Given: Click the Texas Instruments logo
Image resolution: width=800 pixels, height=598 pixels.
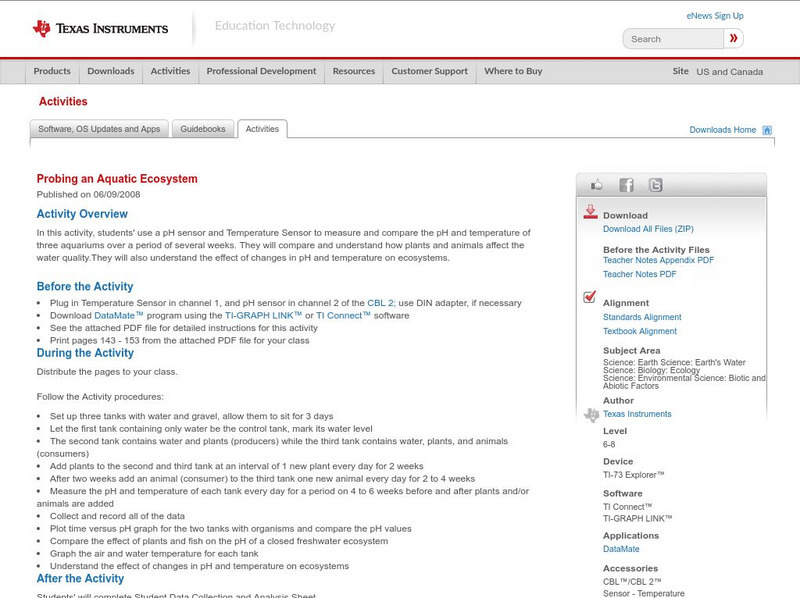Looking at the screenshot, I should pyautogui.click(x=100, y=29).
